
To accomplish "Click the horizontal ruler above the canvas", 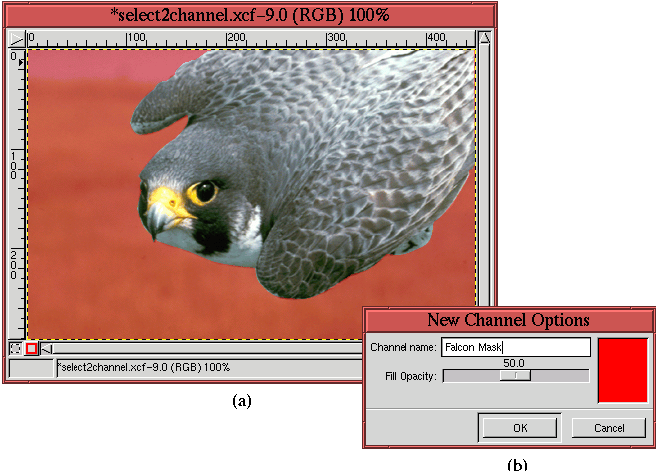I will coord(250,39).
